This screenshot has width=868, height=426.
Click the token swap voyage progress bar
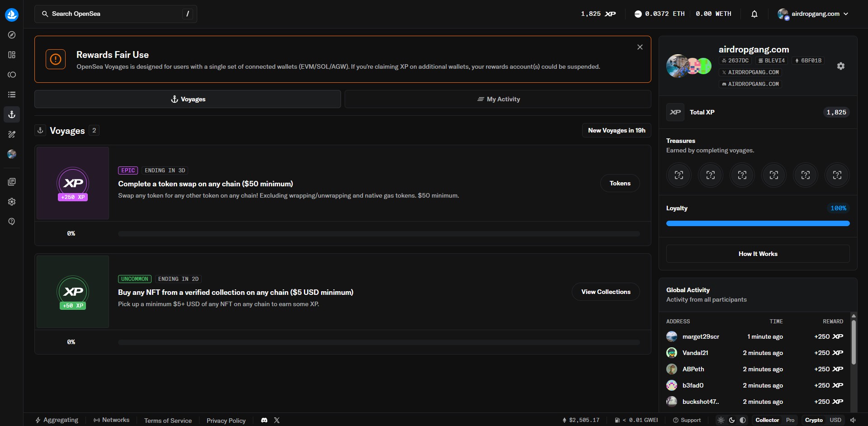point(379,234)
